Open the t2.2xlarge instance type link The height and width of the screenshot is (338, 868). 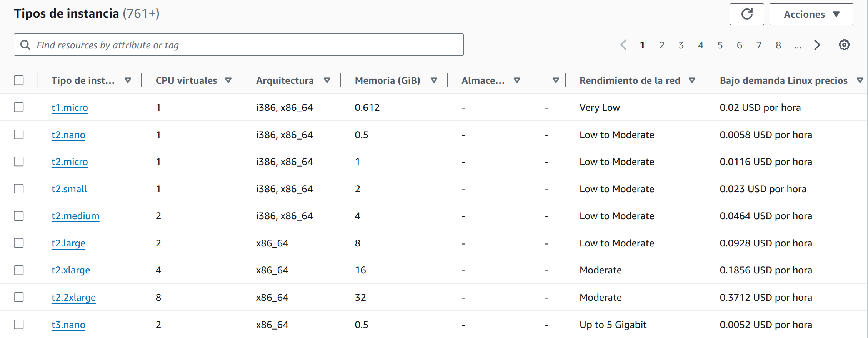coord(73,297)
